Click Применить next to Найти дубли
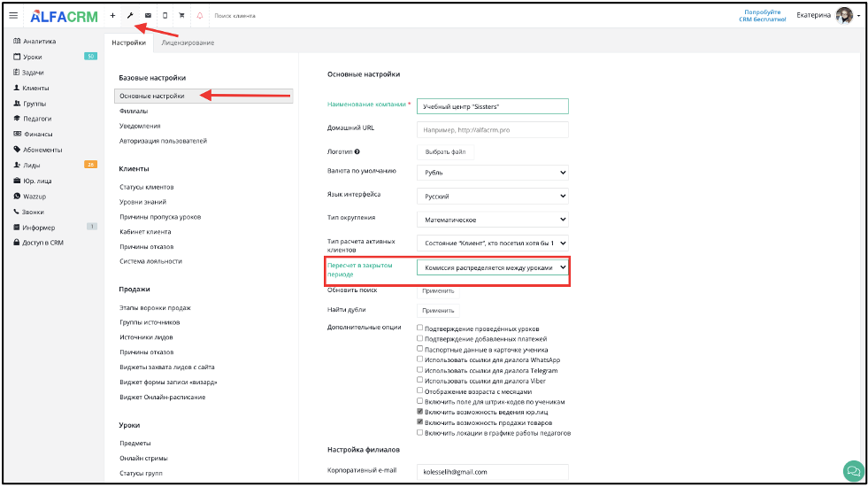 (x=438, y=310)
